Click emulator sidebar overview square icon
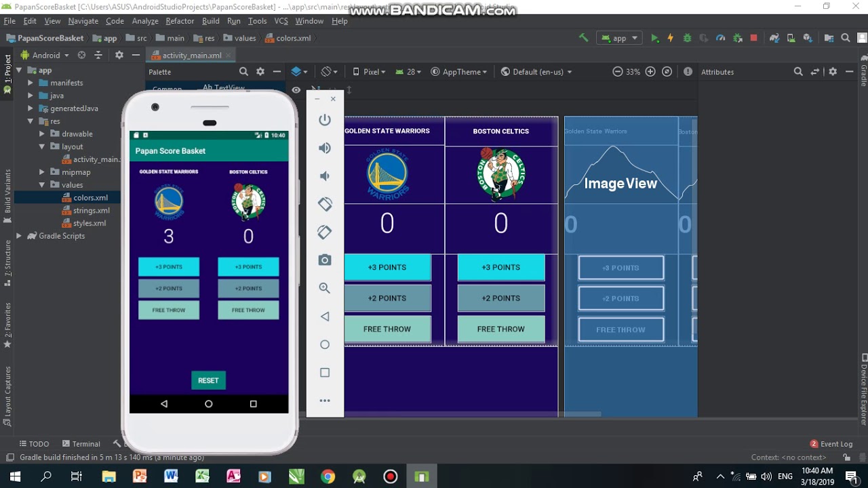Screen dimensions: 868x488 click(x=325, y=373)
